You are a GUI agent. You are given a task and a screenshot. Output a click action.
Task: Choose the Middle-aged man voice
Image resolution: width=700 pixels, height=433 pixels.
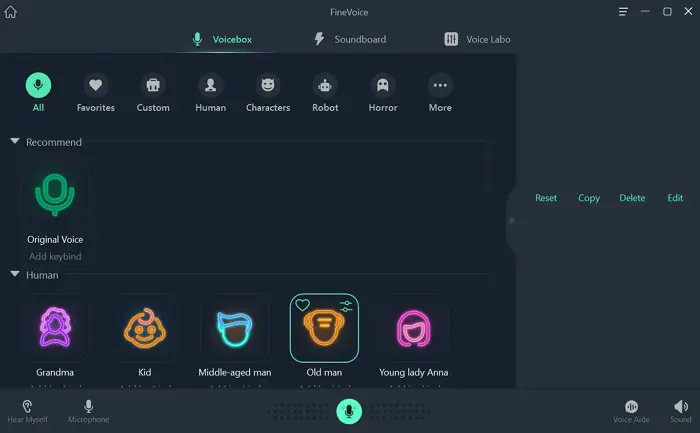[x=235, y=328]
